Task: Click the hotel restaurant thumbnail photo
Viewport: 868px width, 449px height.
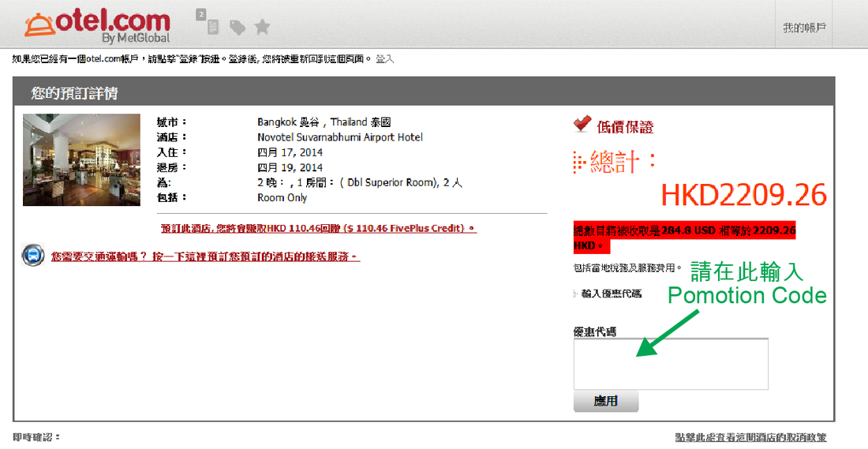Action: 70,160
